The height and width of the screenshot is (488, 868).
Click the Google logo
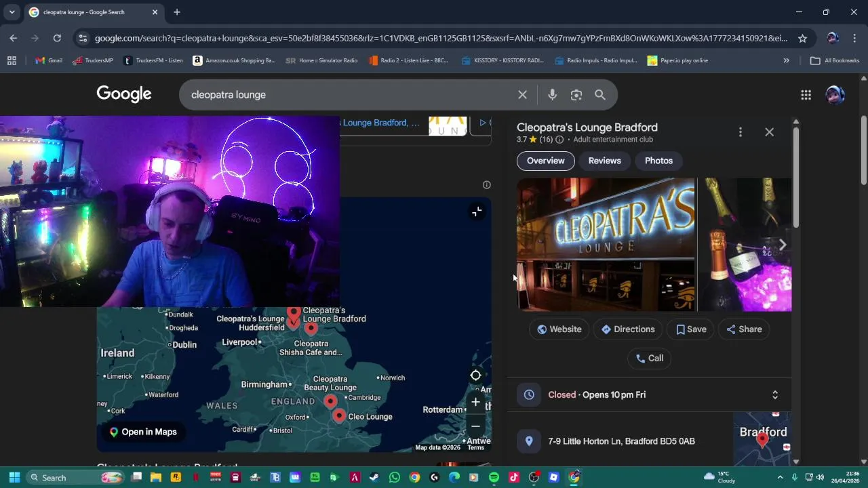[124, 94]
